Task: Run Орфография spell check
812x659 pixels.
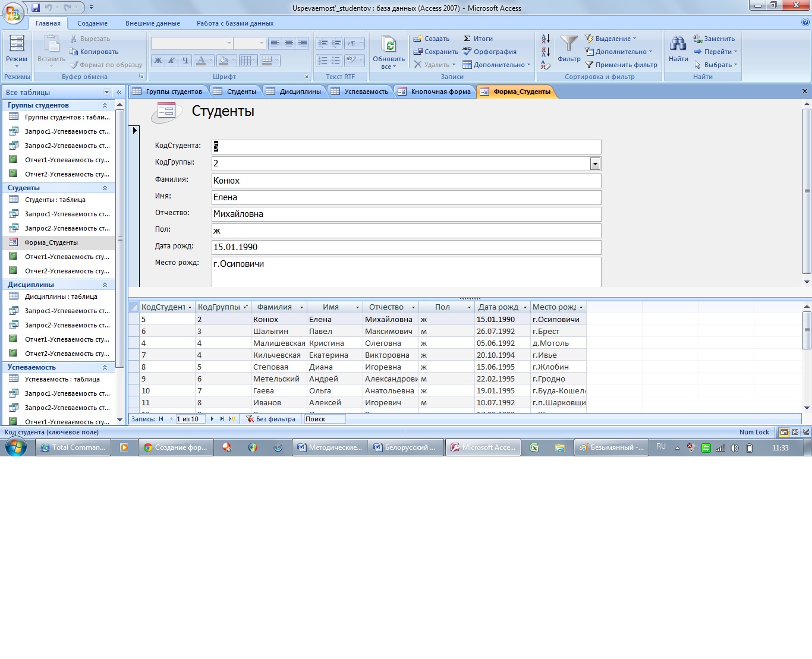Action: [489, 52]
